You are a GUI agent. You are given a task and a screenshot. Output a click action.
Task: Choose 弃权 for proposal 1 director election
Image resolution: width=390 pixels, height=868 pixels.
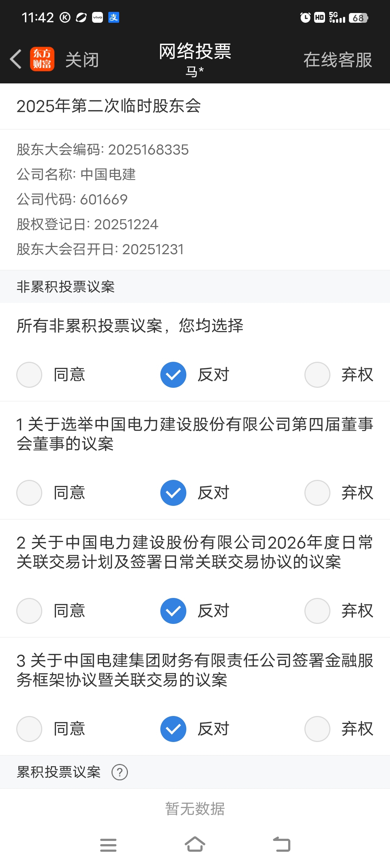(x=317, y=493)
